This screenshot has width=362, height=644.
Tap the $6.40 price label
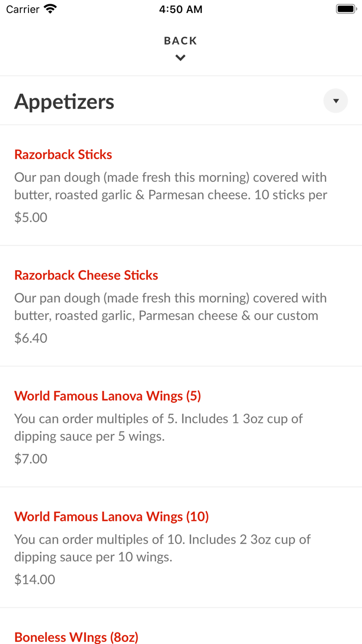coord(30,338)
